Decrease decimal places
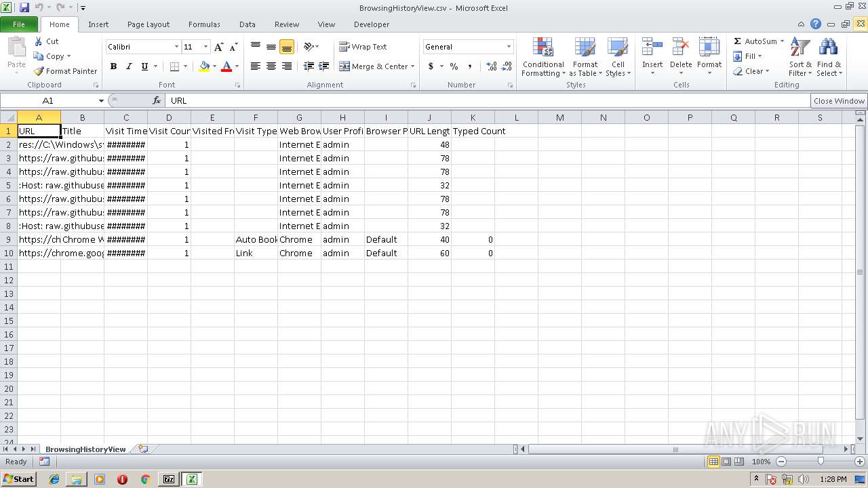868x488 pixels. tap(507, 66)
